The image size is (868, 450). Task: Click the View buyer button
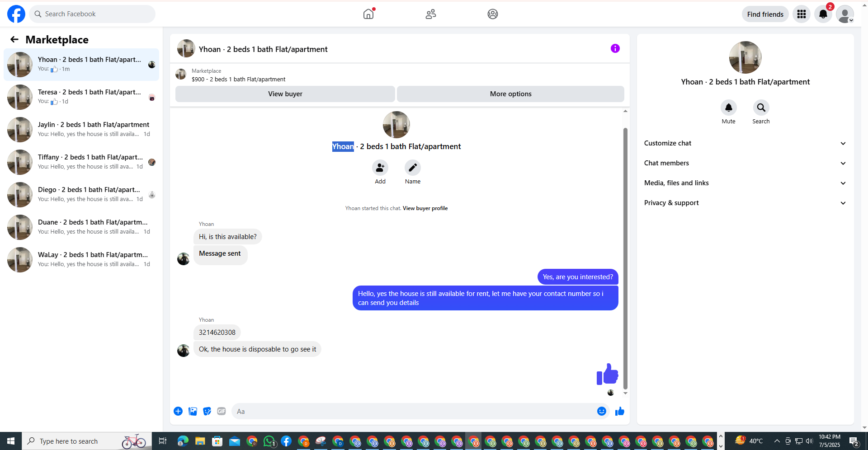pos(285,94)
